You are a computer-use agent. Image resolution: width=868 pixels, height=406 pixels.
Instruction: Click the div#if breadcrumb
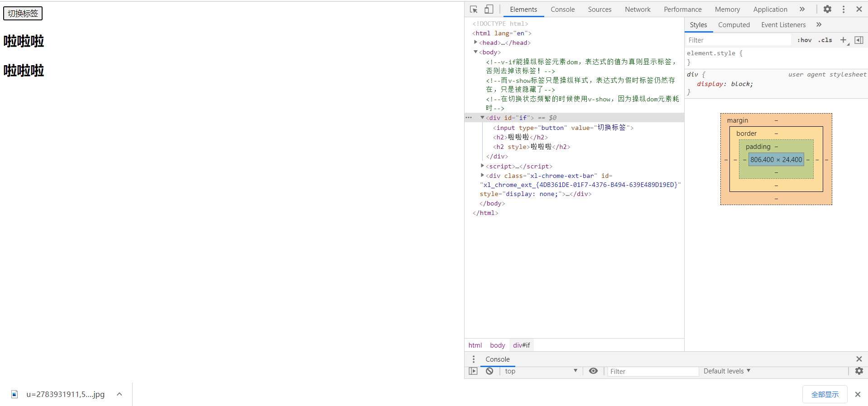point(521,345)
